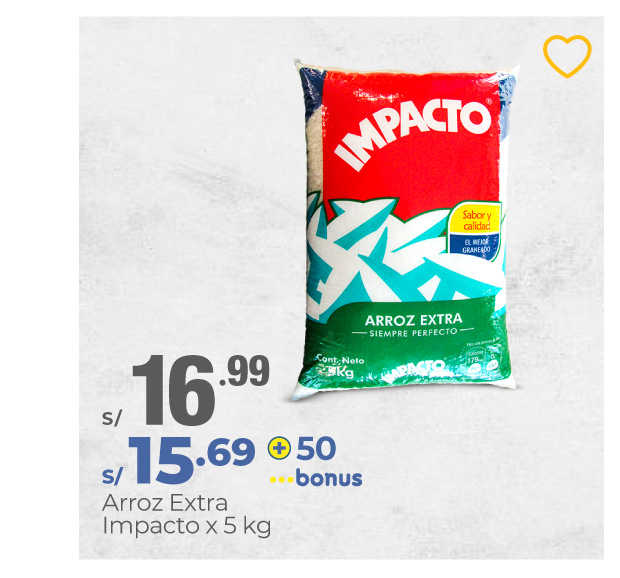The height and width of the screenshot is (578, 620).
Task: Open the rice bag product image
Action: coord(405,229)
